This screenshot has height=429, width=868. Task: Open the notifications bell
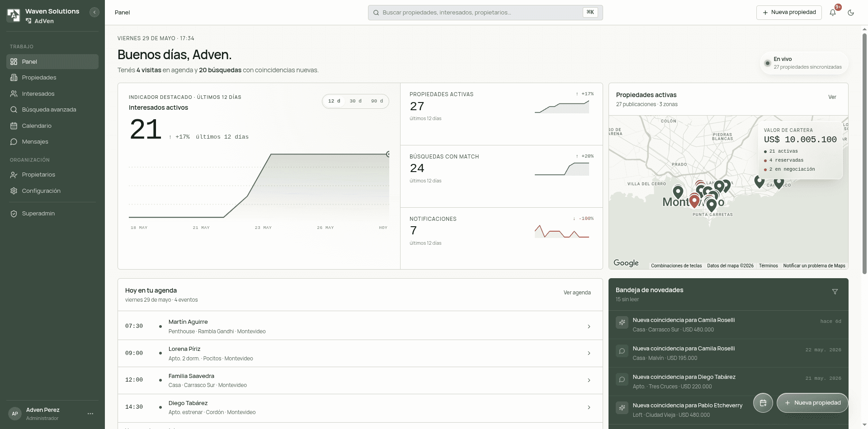833,13
